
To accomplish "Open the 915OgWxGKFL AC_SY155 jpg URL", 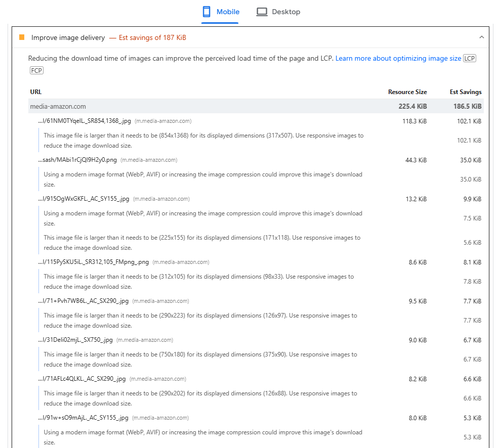I will click(x=84, y=199).
